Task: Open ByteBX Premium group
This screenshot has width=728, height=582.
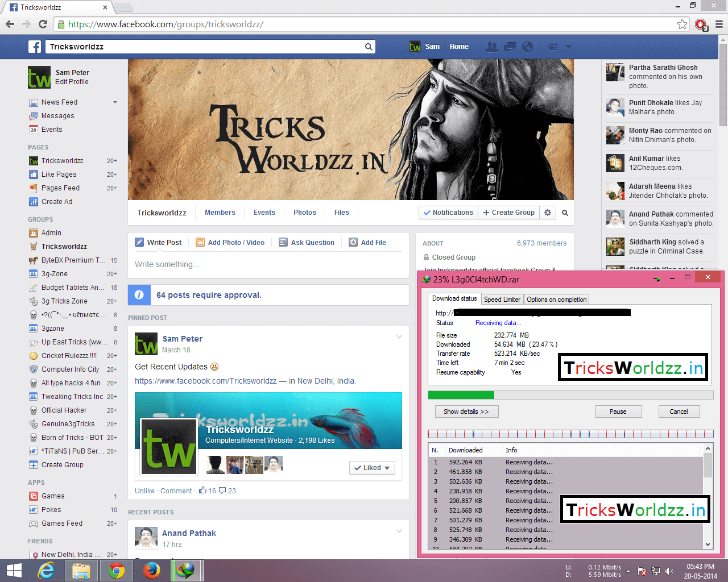Action: click(73, 260)
